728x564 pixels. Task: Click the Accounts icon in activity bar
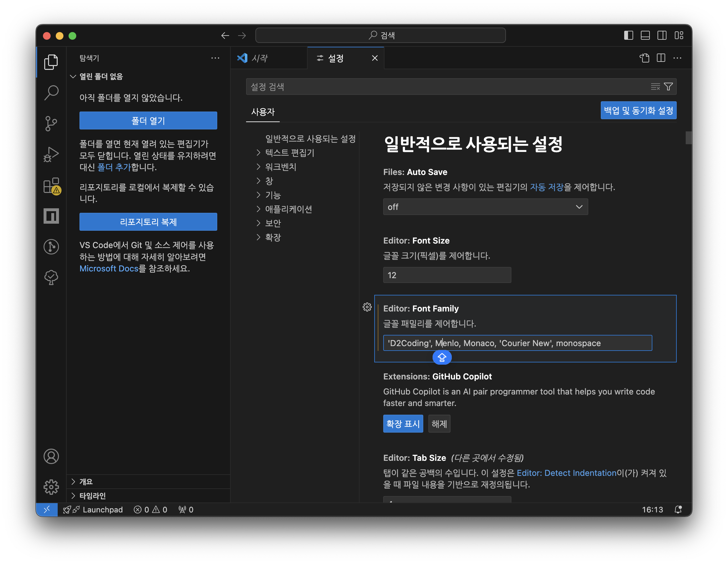[x=51, y=456]
